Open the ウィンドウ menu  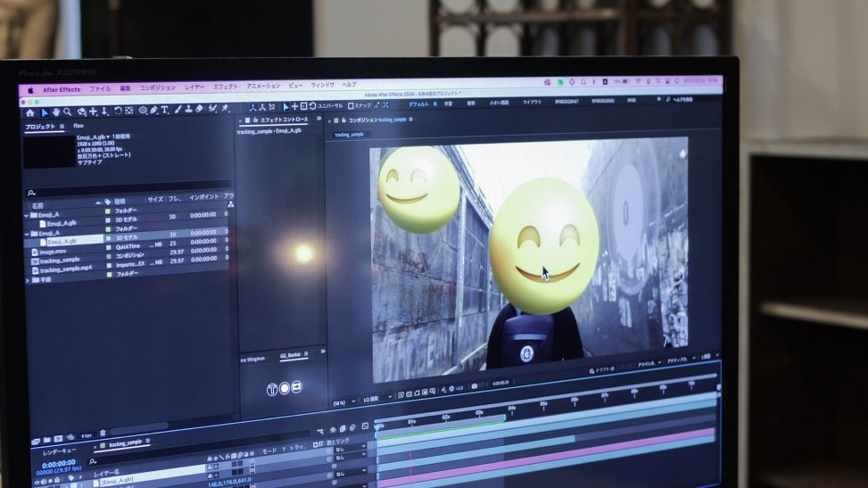point(322,86)
